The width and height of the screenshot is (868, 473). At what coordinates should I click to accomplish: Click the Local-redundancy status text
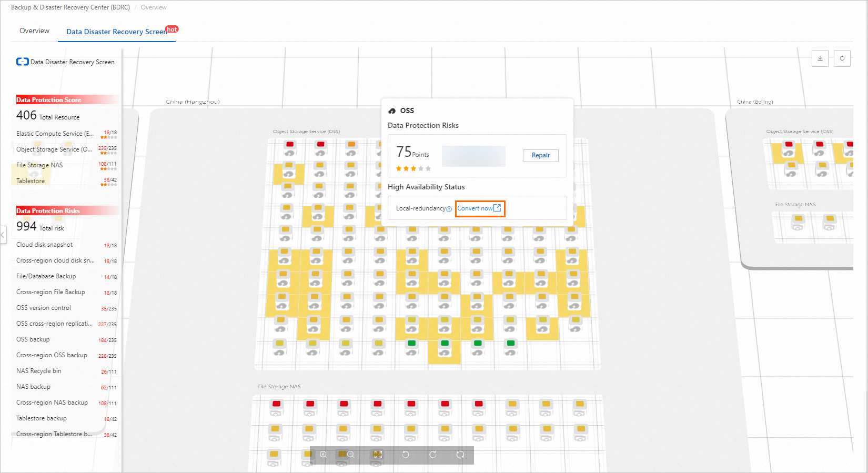(x=421, y=208)
